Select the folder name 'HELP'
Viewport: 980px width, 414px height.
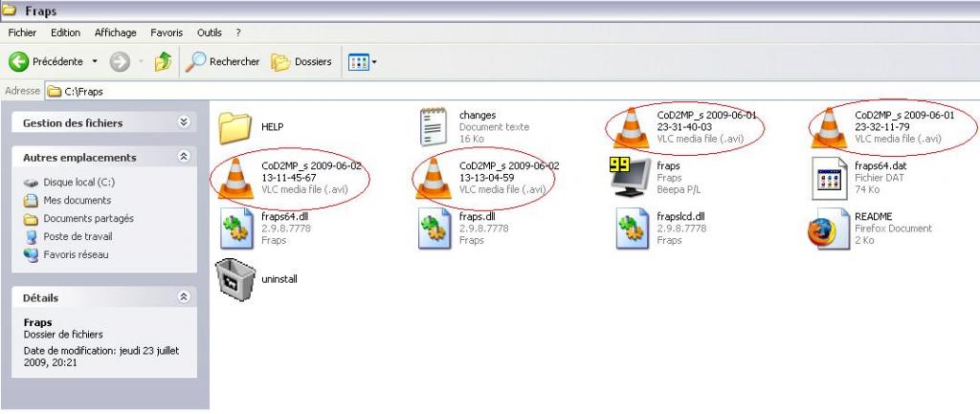(x=273, y=127)
